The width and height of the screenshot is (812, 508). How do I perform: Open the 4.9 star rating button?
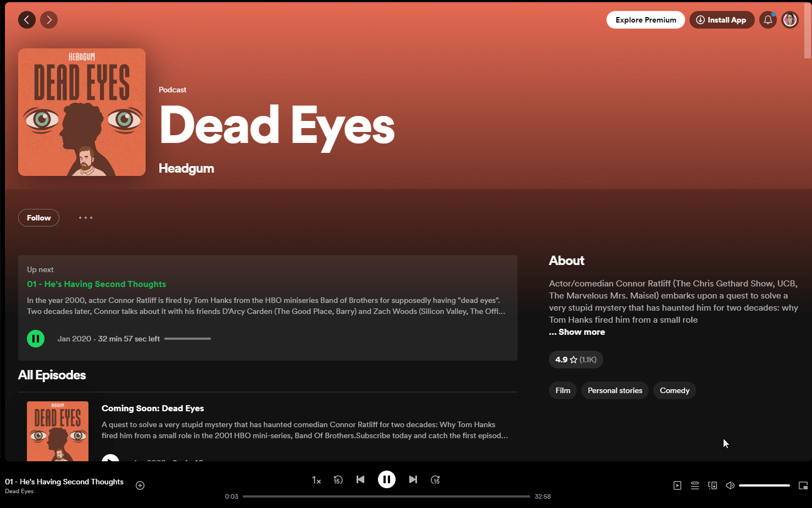[x=576, y=360]
